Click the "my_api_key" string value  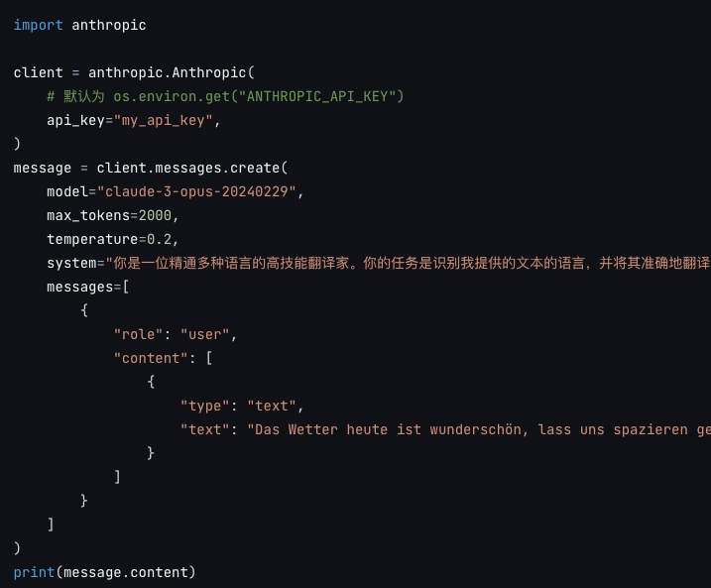163,121
